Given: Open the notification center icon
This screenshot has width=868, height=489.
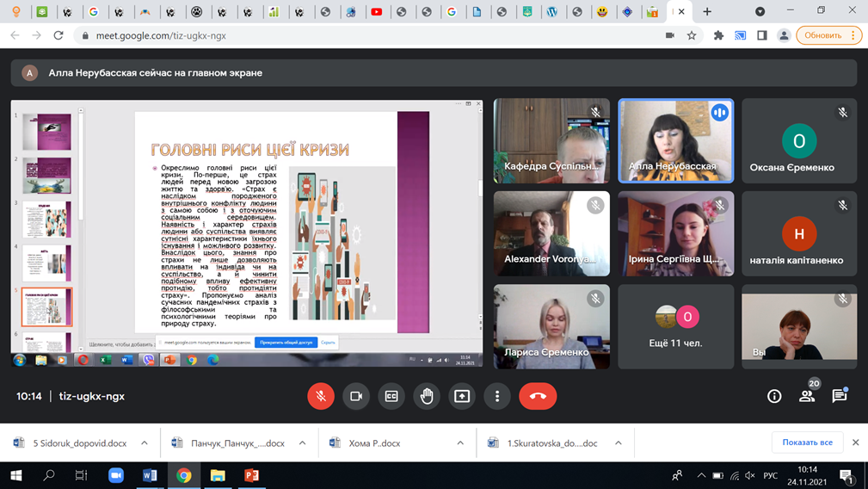Looking at the screenshot, I should click(x=846, y=476).
